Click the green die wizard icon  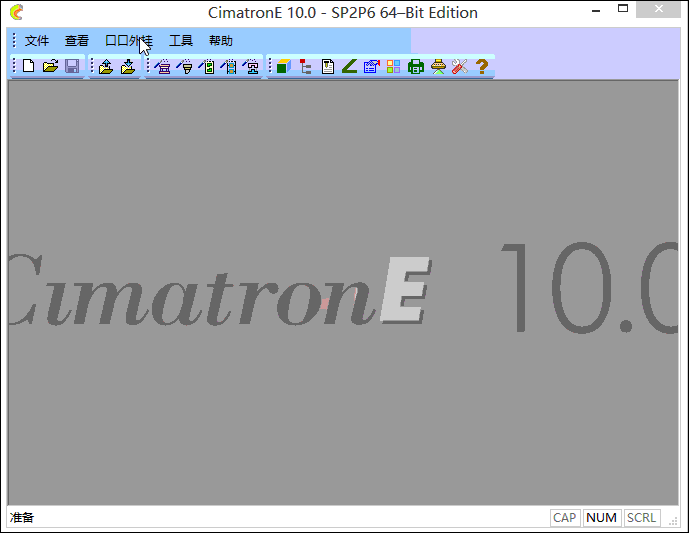click(x=207, y=66)
